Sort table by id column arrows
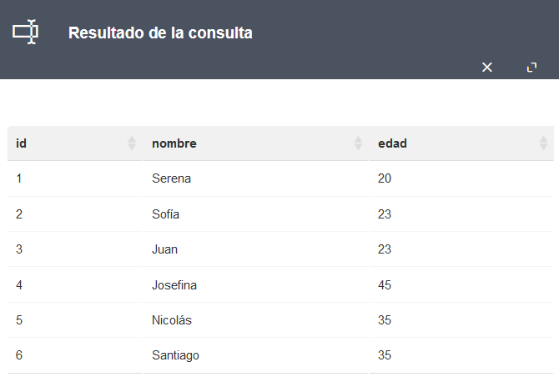 (132, 143)
